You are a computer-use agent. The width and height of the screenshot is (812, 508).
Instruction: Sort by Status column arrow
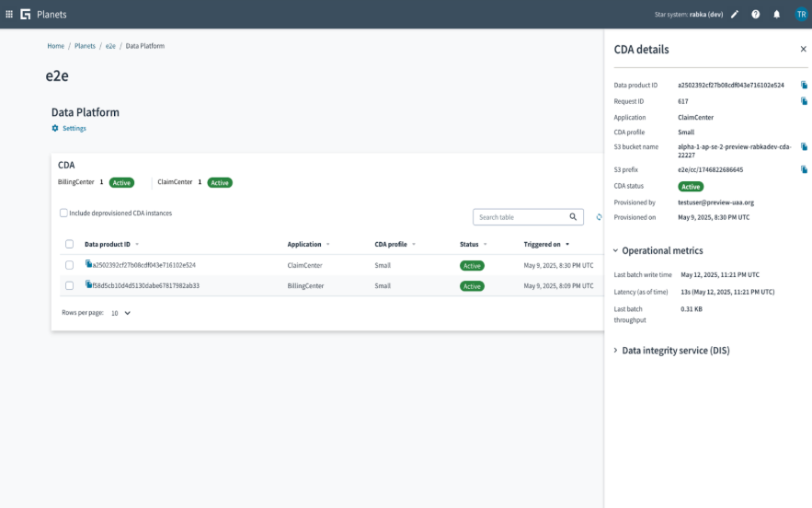[x=486, y=244]
